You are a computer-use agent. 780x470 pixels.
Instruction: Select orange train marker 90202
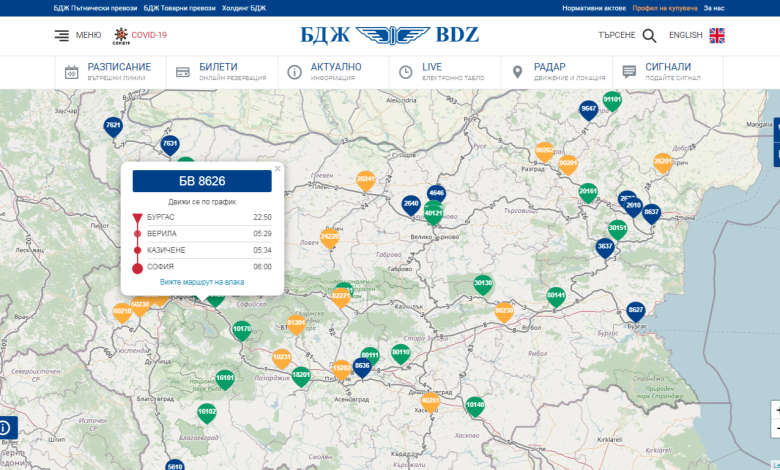tap(544, 152)
